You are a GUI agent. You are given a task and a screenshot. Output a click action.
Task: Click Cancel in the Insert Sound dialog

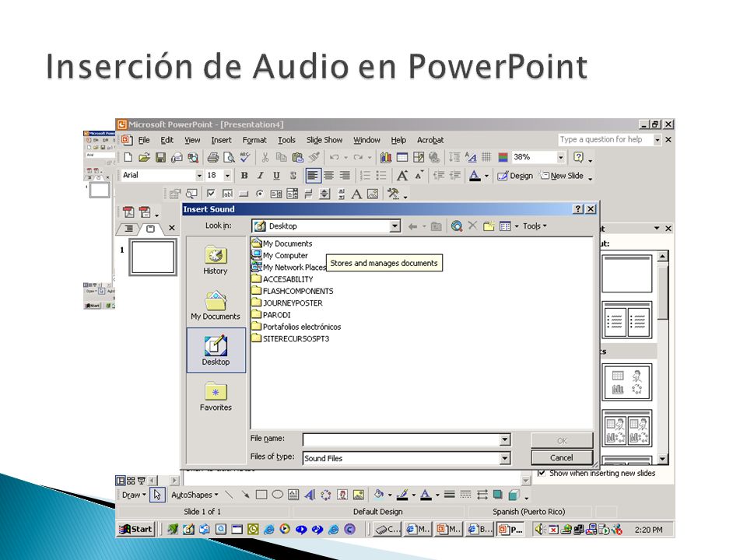562,457
